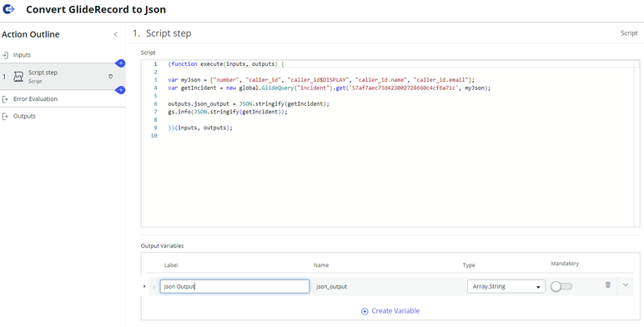
Task: Click the Type column header
Action: [x=469, y=265]
